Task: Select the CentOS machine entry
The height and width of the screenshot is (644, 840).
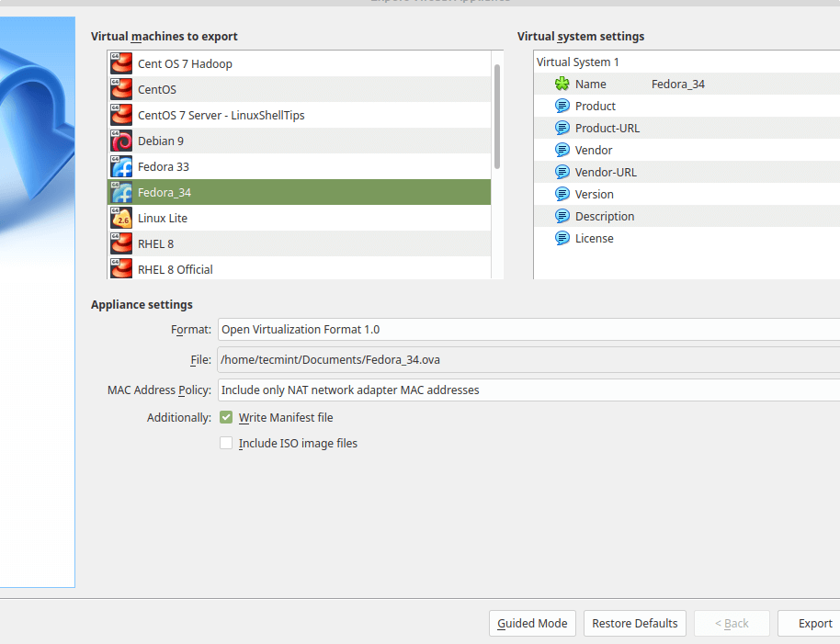Action: (300, 89)
